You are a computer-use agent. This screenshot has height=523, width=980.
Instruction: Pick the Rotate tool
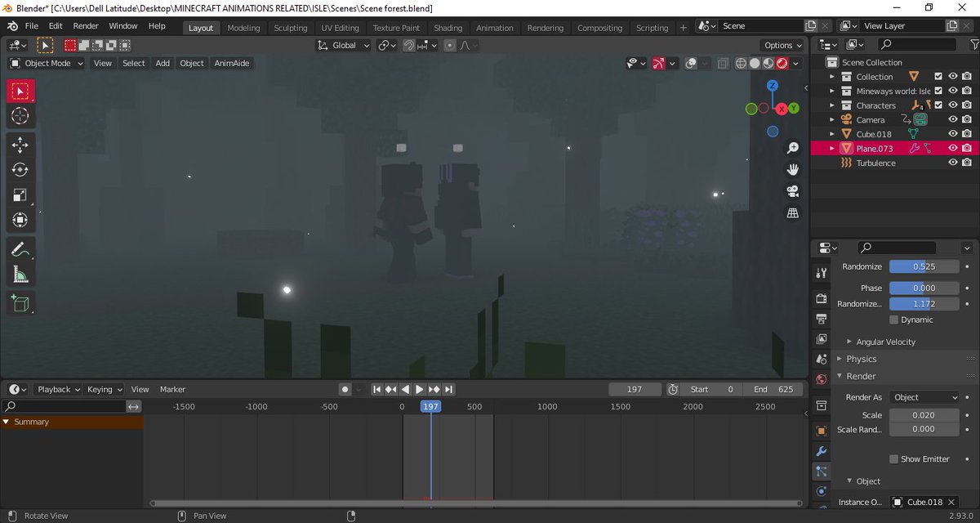click(20, 170)
